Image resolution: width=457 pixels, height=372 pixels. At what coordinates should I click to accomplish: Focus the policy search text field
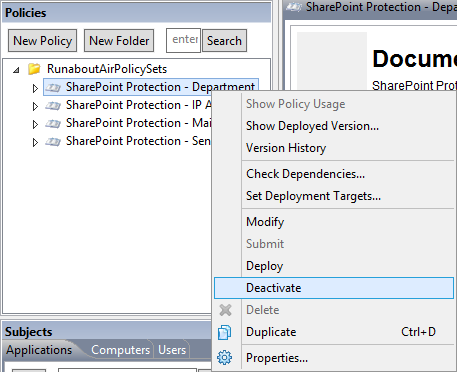point(184,40)
